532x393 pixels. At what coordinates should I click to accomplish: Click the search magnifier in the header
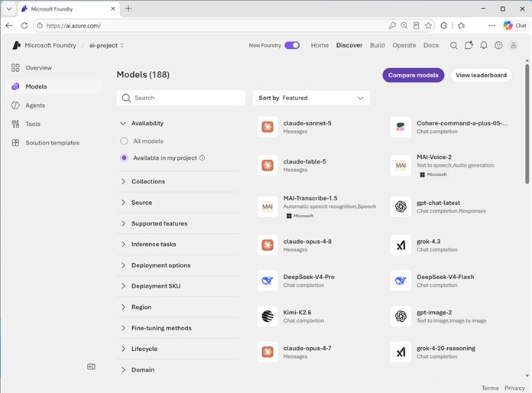(x=453, y=45)
